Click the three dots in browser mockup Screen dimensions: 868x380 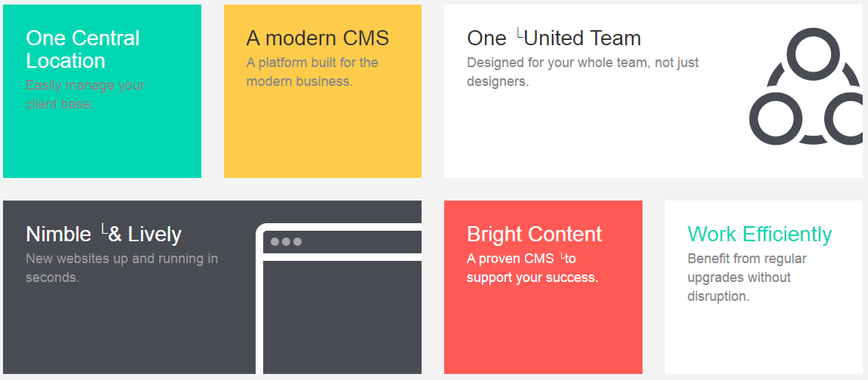[x=286, y=242]
